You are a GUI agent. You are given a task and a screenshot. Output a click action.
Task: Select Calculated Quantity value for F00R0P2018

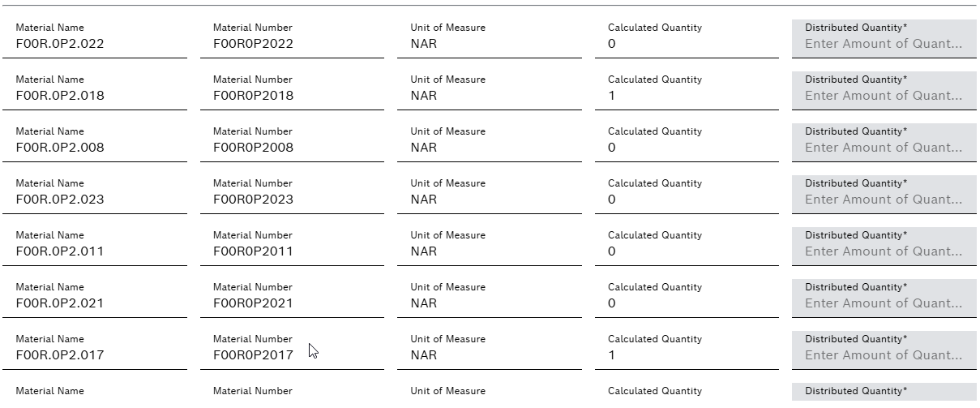click(x=612, y=96)
